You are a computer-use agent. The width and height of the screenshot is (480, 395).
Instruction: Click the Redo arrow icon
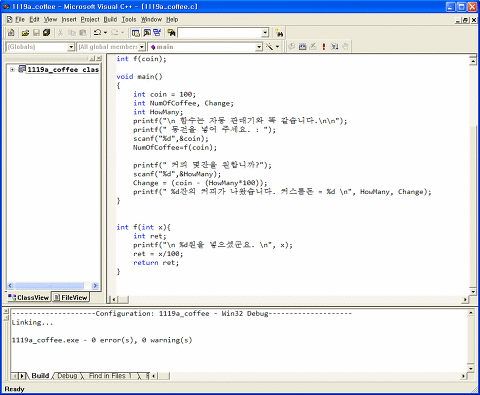(114, 33)
